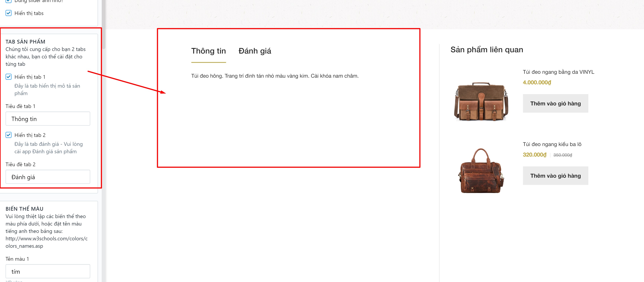644x282 pixels.
Task: Click the Tên màu 1 input field
Action: pyautogui.click(x=48, y=271)
